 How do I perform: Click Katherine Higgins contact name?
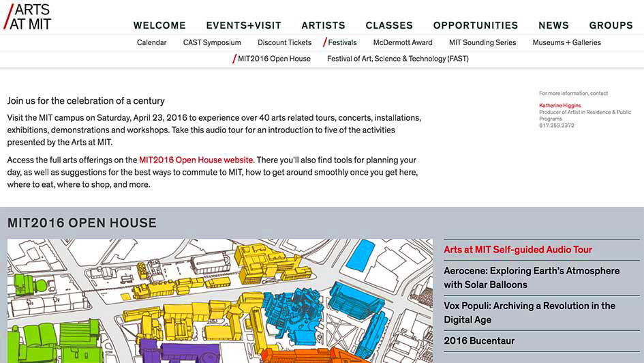pos(561,106)
